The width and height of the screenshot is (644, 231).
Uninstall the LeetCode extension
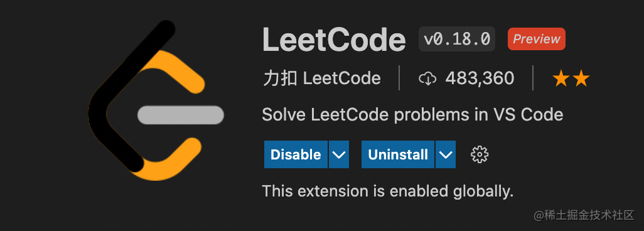(x=397, y=154)
